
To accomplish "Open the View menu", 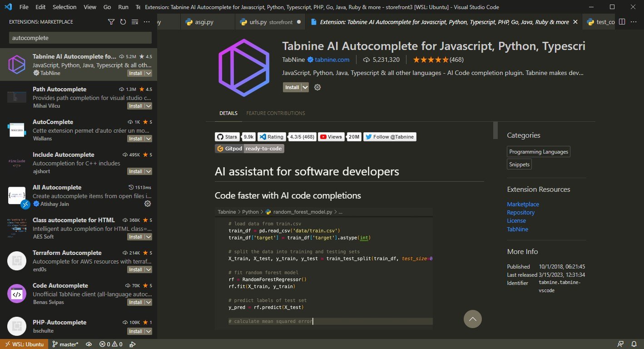I will coord(90,7).
